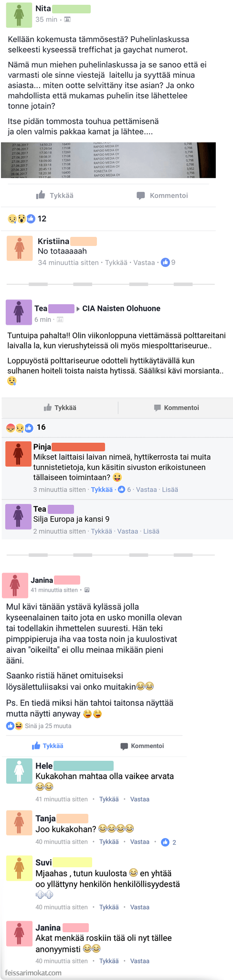
Task: Expand Lisää on Tea's Silja Europa reply
Action: pos(151,531)
